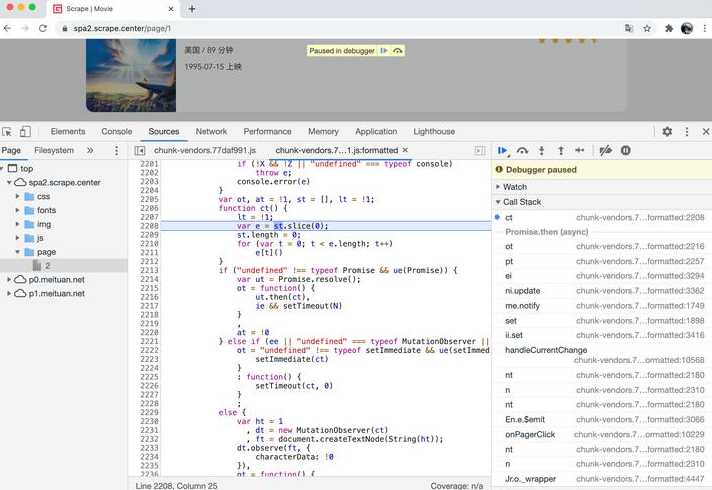712x490 pixels.
Task: Click line number 2216 gutter
Action: (149, 297)
